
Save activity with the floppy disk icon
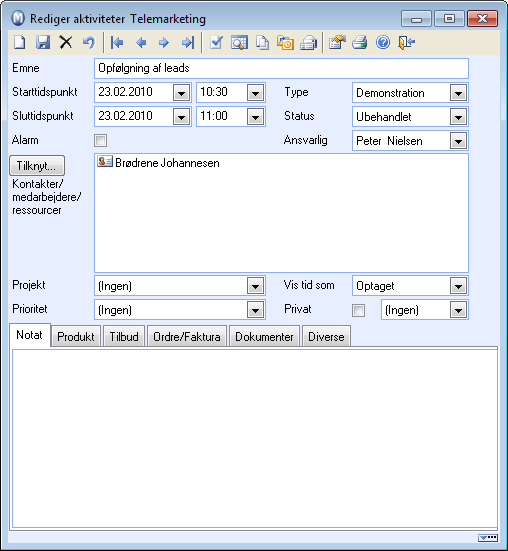pyautogui.click(x=43, y=43)
